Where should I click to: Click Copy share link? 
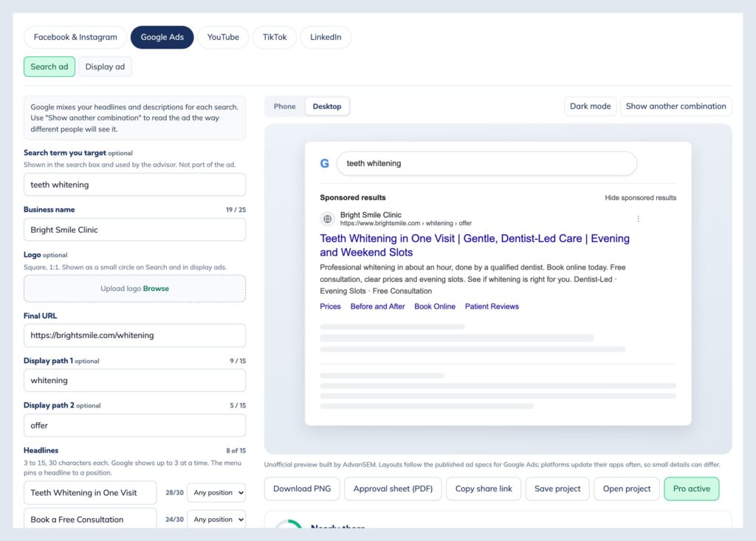(484, 489)
